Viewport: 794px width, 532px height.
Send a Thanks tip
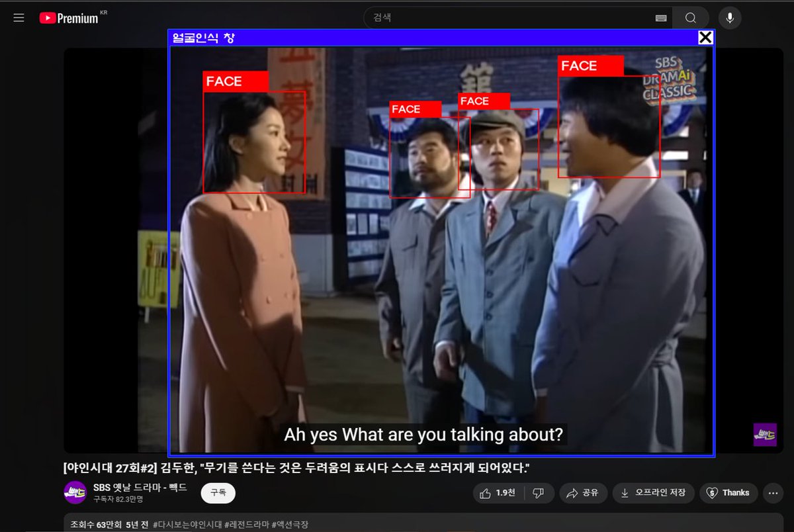[728, 493]
